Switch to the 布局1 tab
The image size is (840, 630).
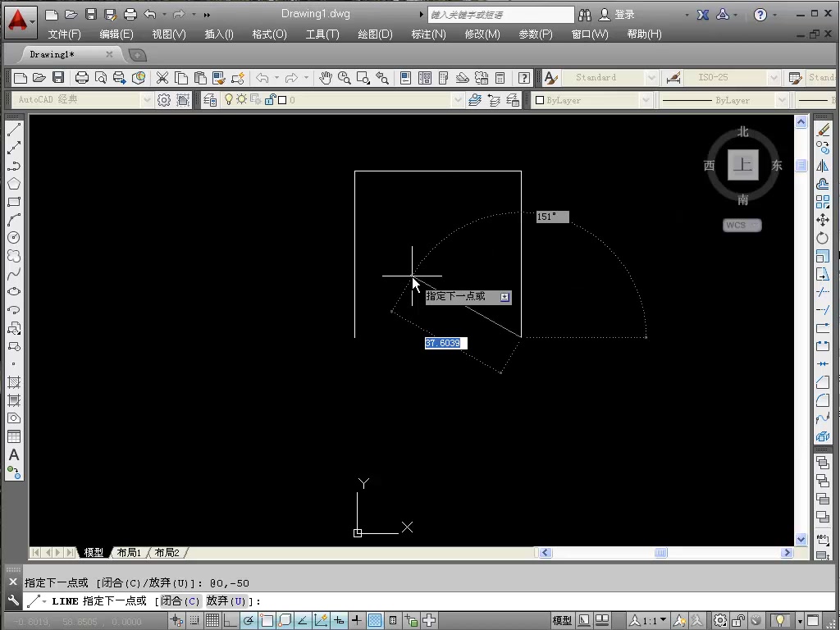tap(129, 552)
